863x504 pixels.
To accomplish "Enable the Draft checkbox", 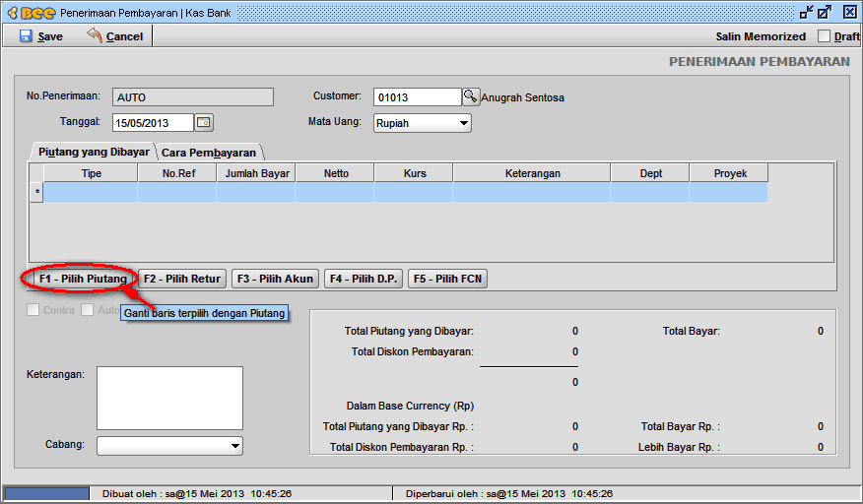I will [825, 36].
